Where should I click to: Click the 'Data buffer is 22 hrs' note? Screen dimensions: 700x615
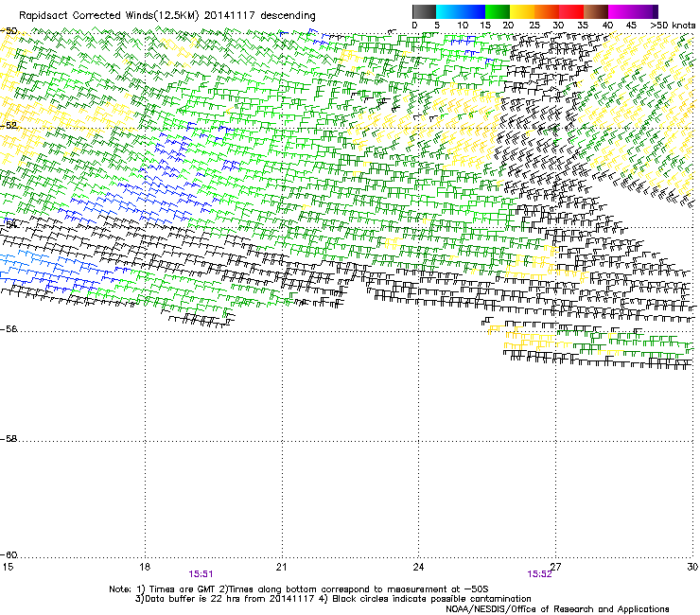point(333,599)
